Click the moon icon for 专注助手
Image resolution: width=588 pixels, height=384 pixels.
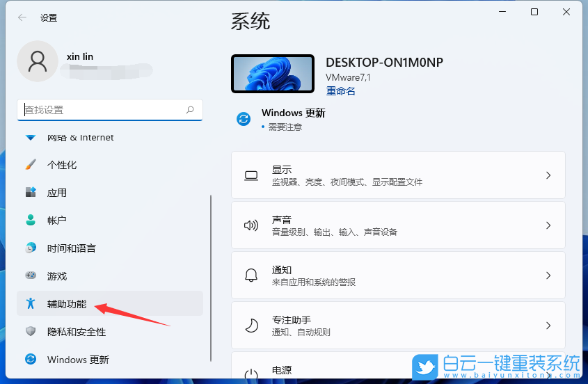click(x=251, y=326)
